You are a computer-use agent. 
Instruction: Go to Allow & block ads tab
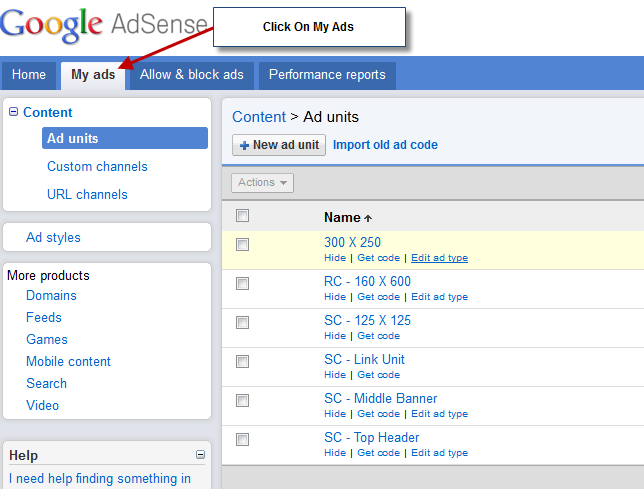(192, 76)
